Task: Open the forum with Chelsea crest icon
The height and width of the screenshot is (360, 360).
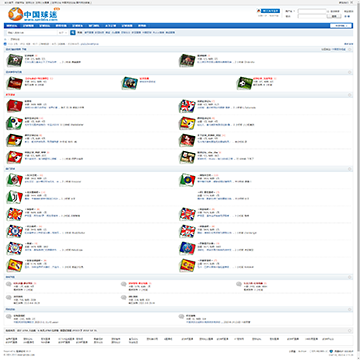Action: pos(15,231)
